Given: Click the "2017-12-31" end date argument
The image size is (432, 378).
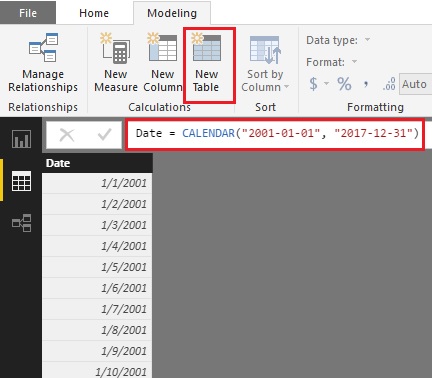Looking at the screenshot, I should pos(373,133).
